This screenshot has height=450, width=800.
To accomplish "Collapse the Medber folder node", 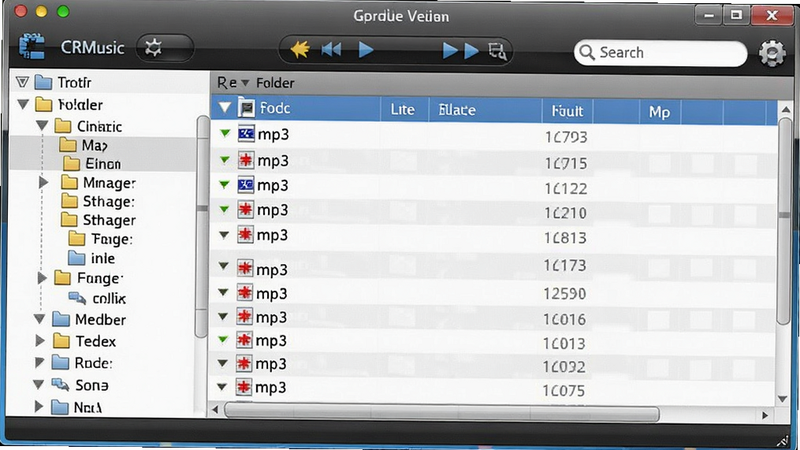I will 40,319.
